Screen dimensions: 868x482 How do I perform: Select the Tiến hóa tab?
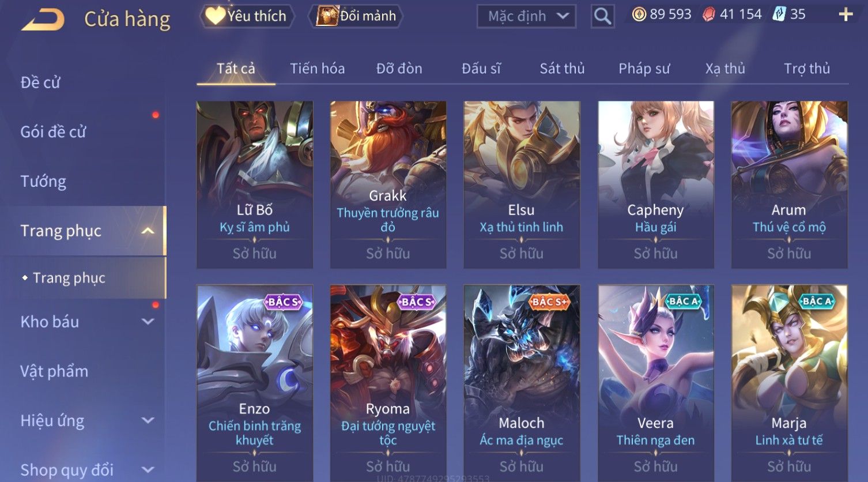(x=318, y=69)
